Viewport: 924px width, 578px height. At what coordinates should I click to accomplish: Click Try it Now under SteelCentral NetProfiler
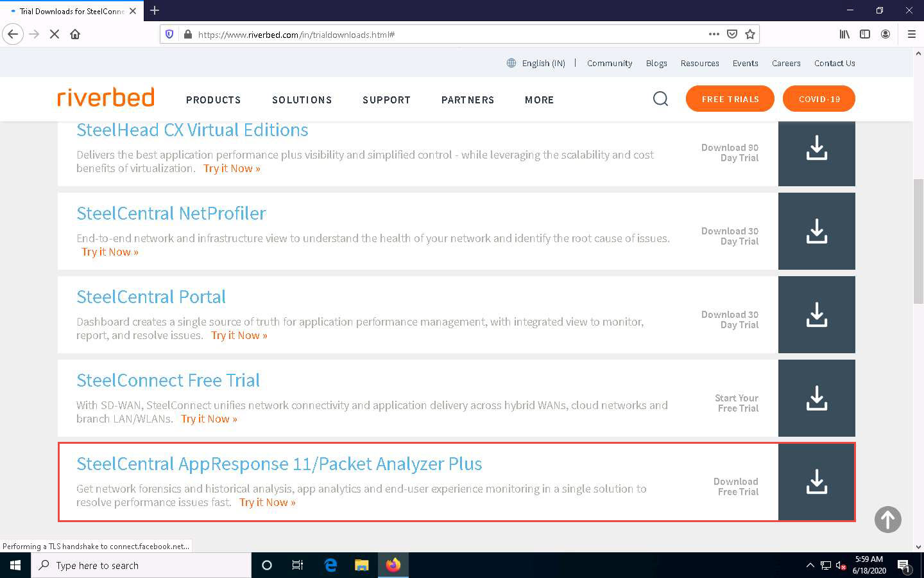pyautogui.click(x=110, y=252)
